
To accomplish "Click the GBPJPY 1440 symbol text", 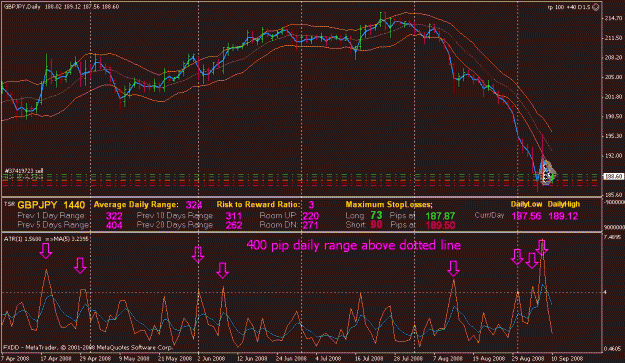I will [x=51, y=205].
